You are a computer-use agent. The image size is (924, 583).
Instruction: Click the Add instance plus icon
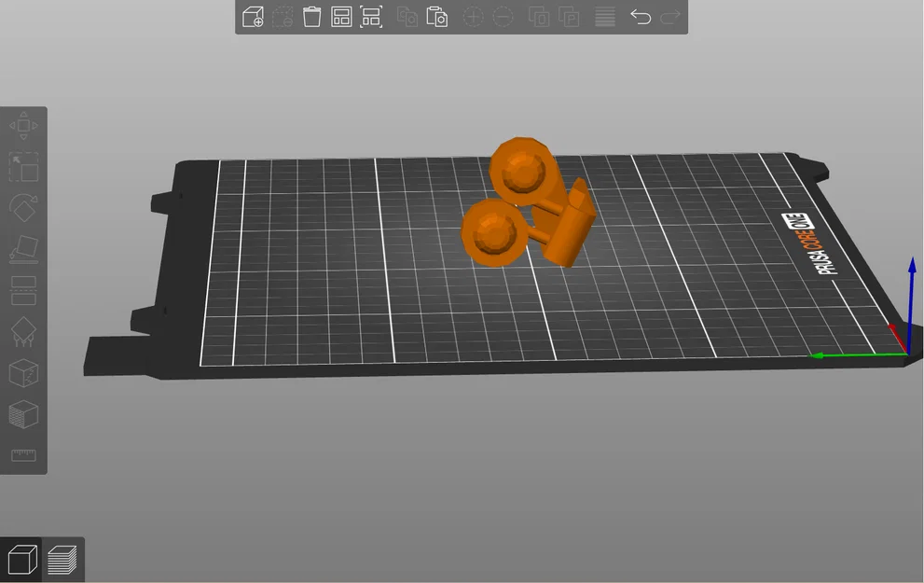click(474, 17)
